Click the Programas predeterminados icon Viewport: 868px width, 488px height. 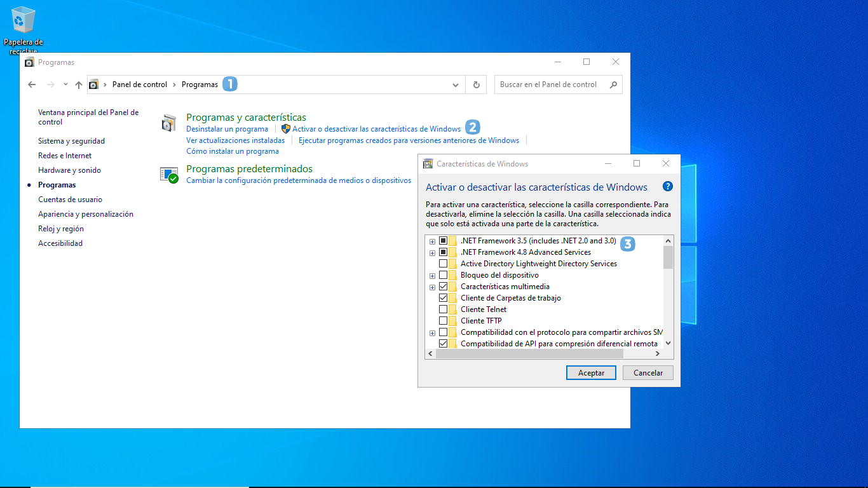click(x=169, y=175)
